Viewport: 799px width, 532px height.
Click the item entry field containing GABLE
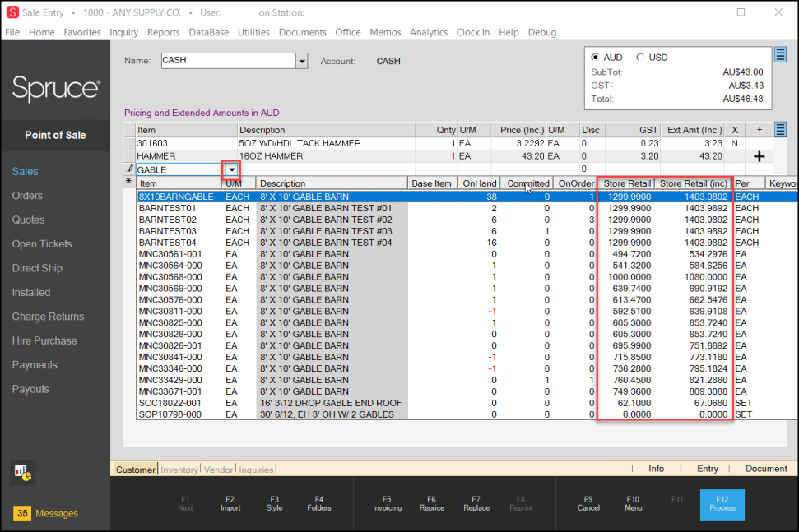tap(178, 169)
